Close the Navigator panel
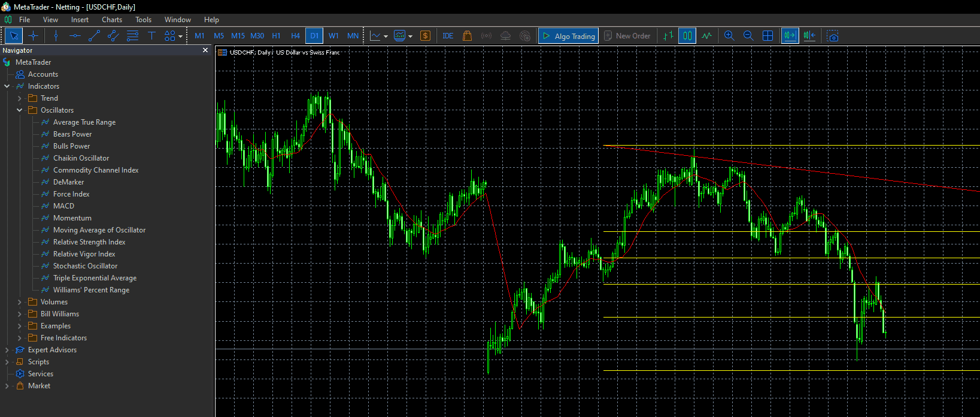 (x=205, y=50)
